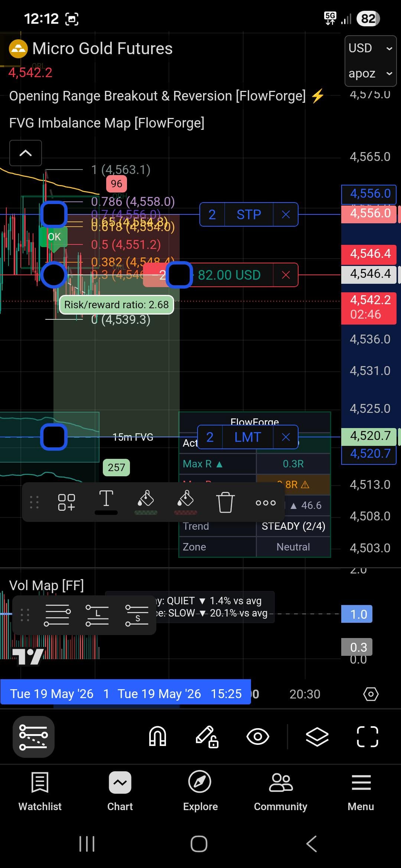
Task: Open the object tree layers icon
Action: (317, 736)
